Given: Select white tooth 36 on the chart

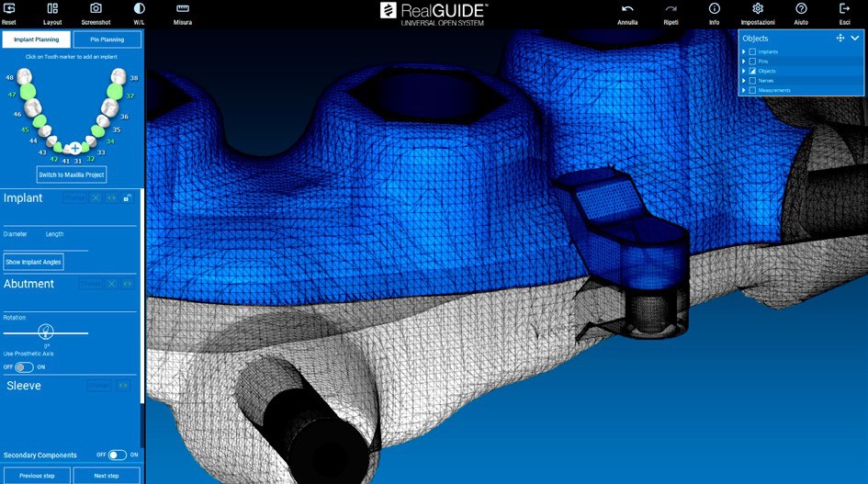Looking at the screenshot, I should (x=109, y=107).
